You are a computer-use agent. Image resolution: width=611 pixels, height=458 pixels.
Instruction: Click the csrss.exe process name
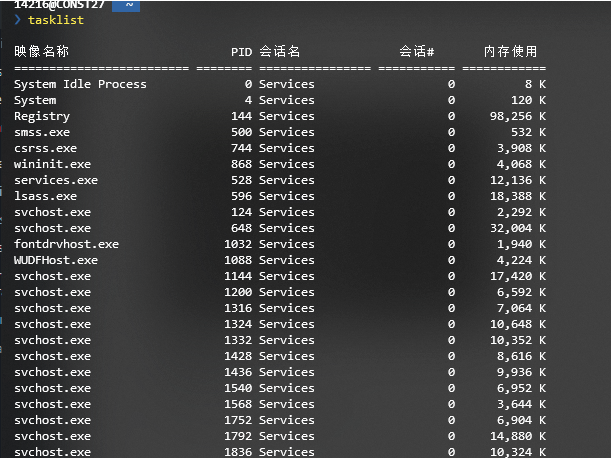tap(46, 148)
